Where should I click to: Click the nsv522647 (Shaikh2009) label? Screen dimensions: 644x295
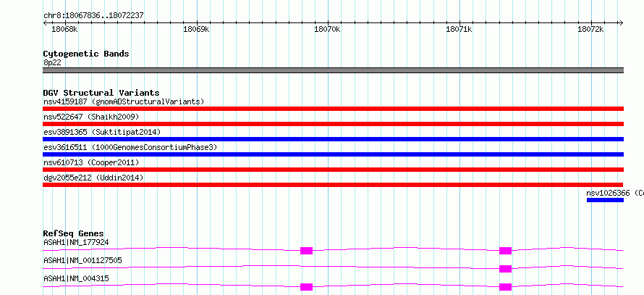tap(91, 117)
